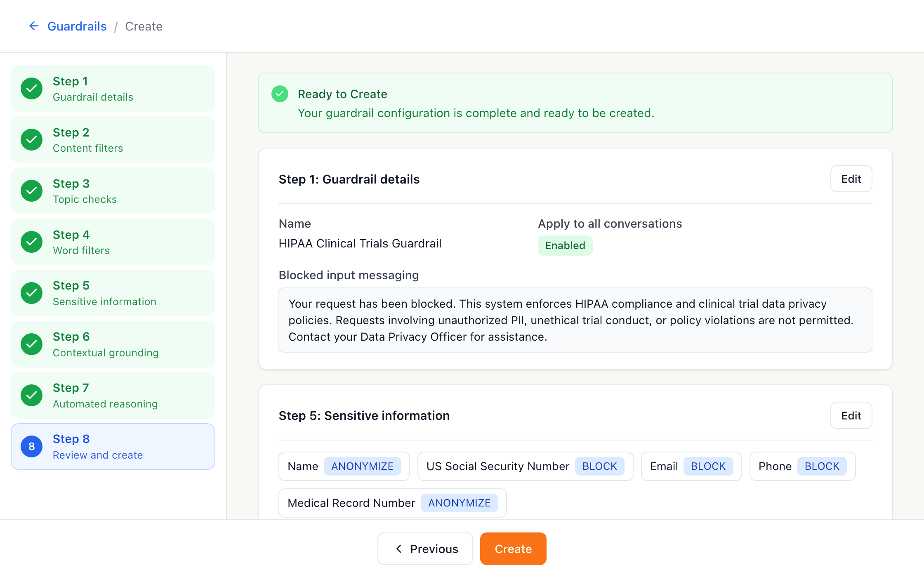The image size is (924, 577).
Task: Click the Step 4 green checkmark icon
Action: (x=32, y=242)
